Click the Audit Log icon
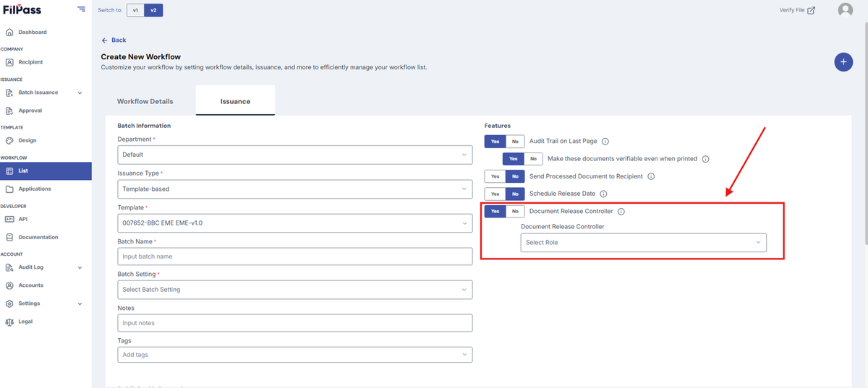868x388 pixels. [x=9, y=267]
